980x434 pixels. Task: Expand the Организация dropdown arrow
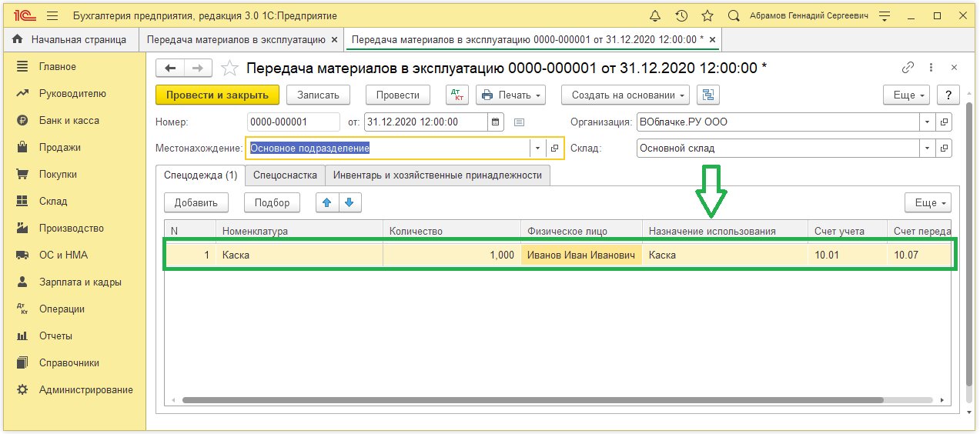pos(928,122)
